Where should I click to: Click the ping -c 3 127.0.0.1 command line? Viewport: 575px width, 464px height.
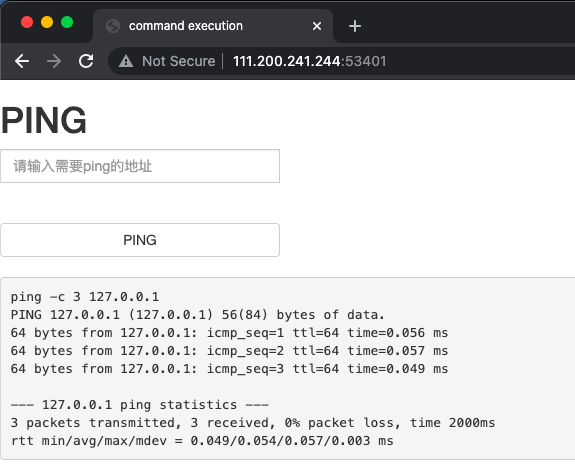tap(85, 297)
